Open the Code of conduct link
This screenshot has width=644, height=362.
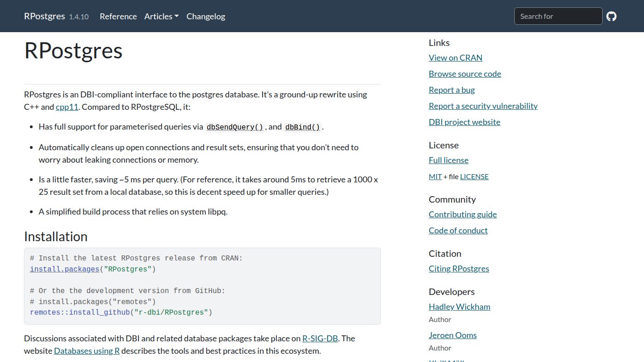458,231
